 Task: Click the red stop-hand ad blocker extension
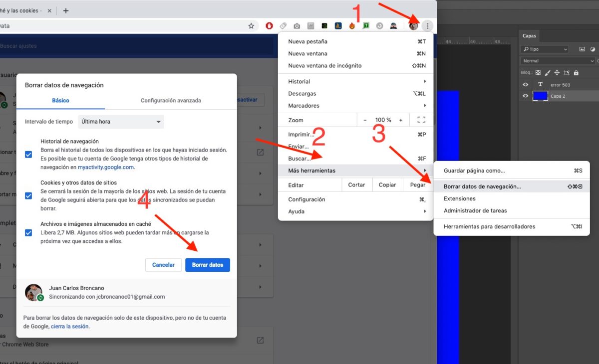[x=270, y=26]
